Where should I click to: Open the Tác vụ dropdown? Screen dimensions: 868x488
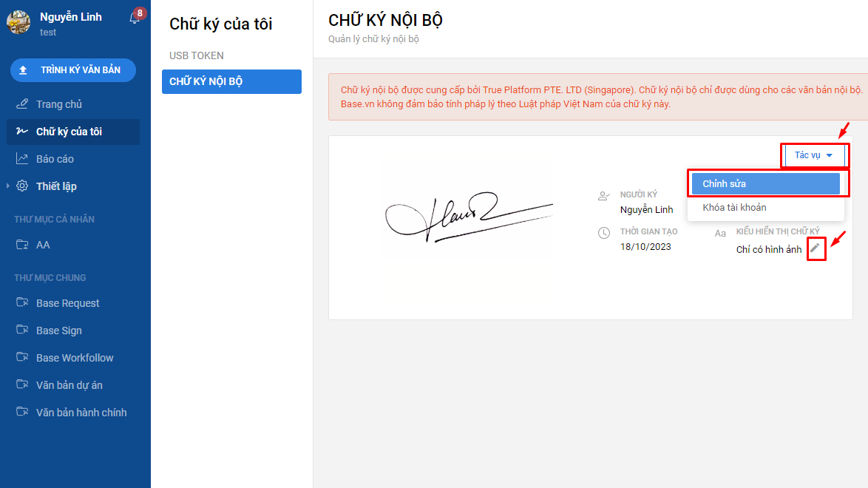[814, 155]
